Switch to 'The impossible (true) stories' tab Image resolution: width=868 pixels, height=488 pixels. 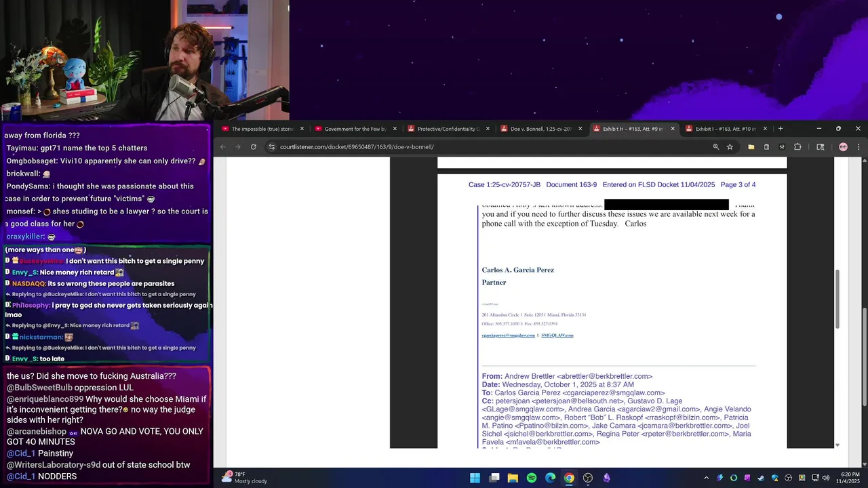click(x=262, y=129)
